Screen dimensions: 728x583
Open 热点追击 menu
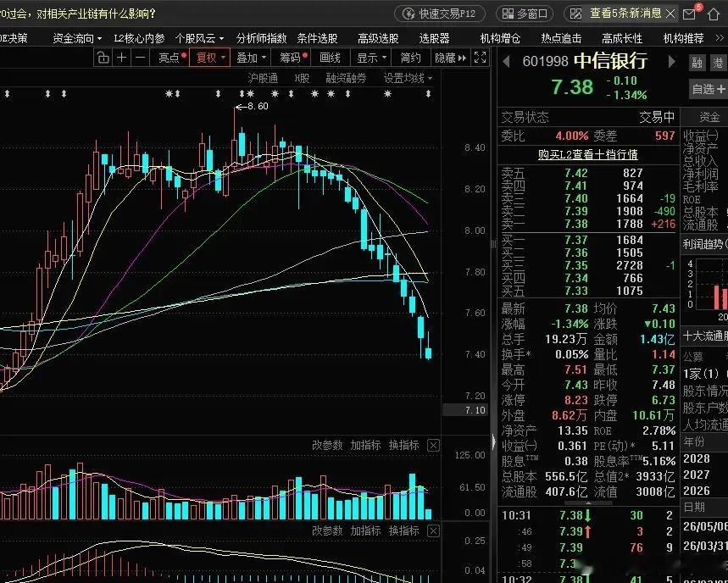click(x=561, y=38)
